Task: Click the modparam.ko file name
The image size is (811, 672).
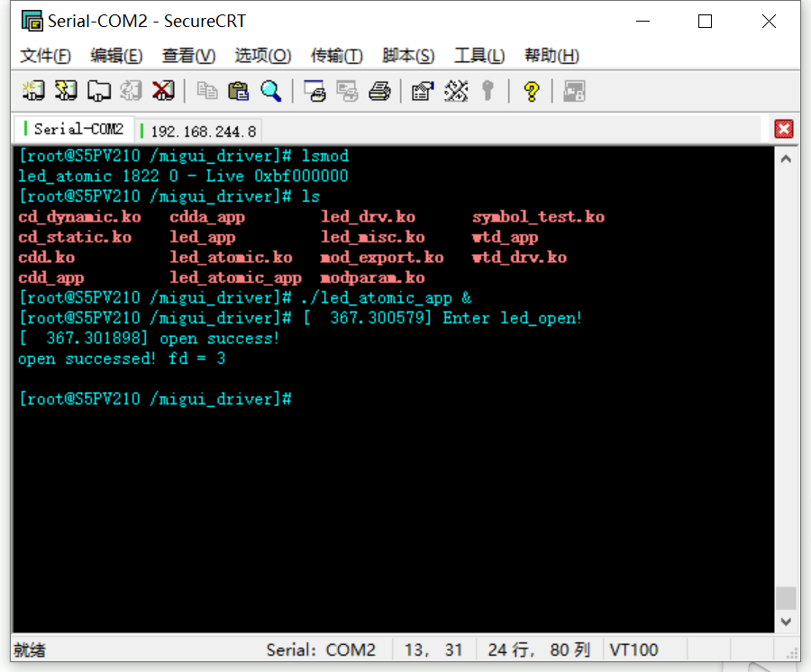Action: point(372,277)
